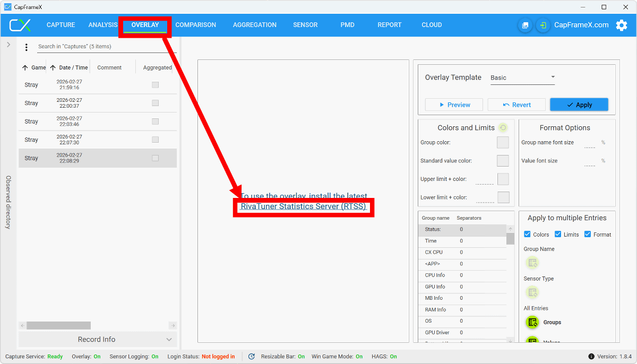Open RivaTuner Statistics Server link
The width and height of the screenshot is (637, 364).
click(x=303, y=206)
